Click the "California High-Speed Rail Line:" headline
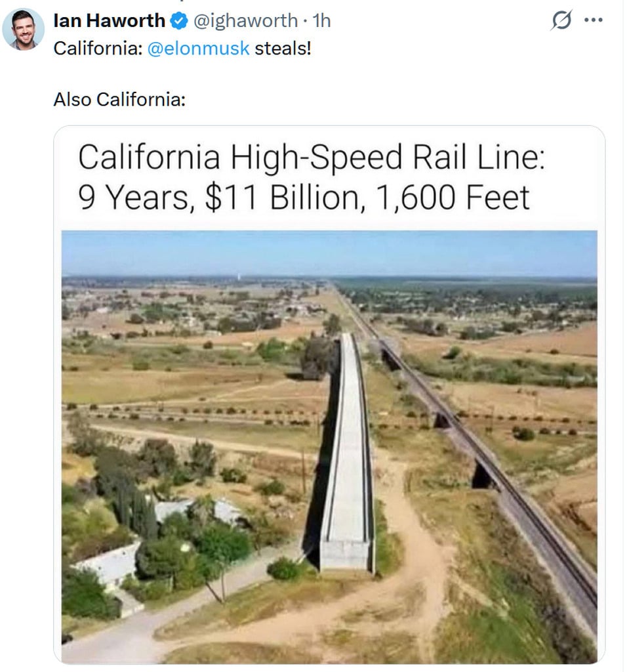The height and width of the screenshot is (672, 627). pyautogui.click(x=311, y=158)
